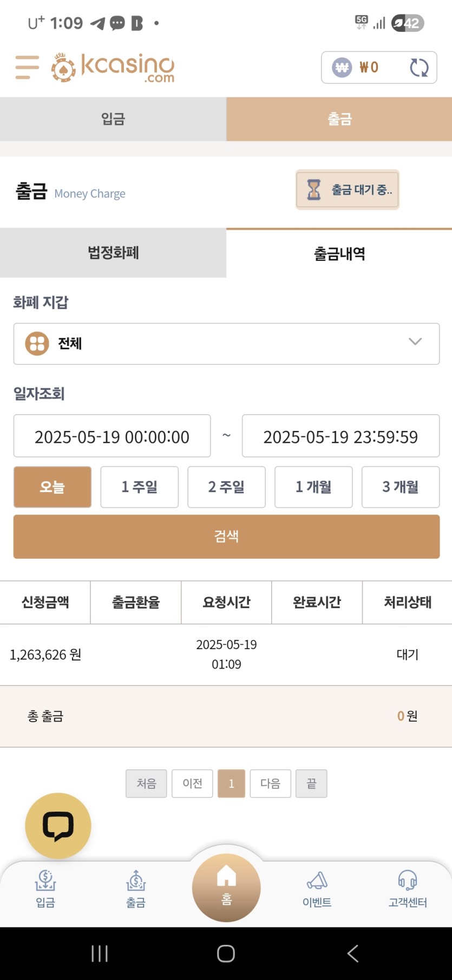Select the 3 개월 date range option

coord(401,487)
